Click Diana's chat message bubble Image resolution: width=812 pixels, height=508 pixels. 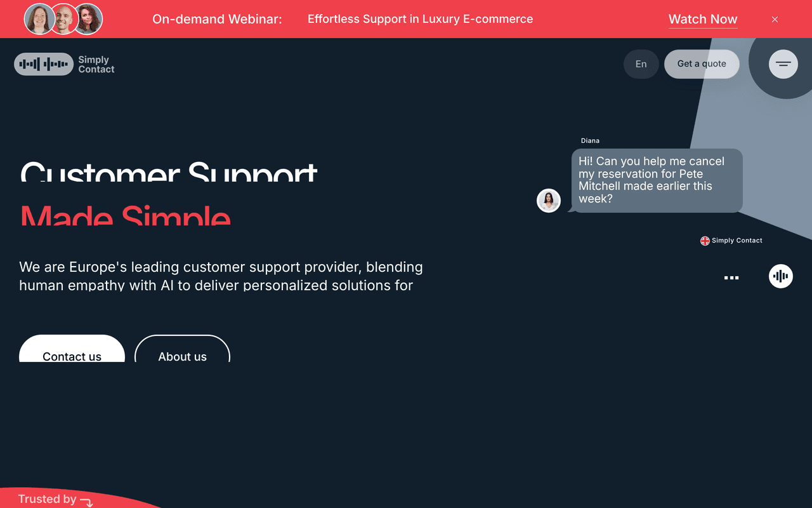pos(657,180)
